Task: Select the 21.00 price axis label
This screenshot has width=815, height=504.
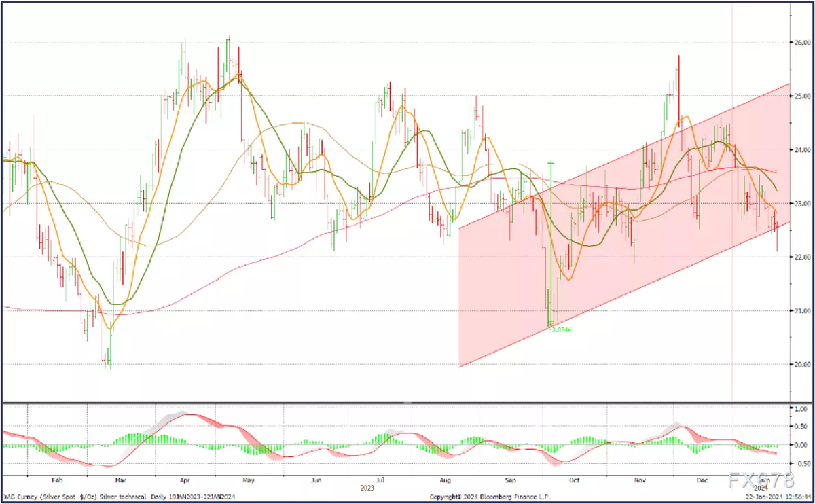Action: pos(802,311)
